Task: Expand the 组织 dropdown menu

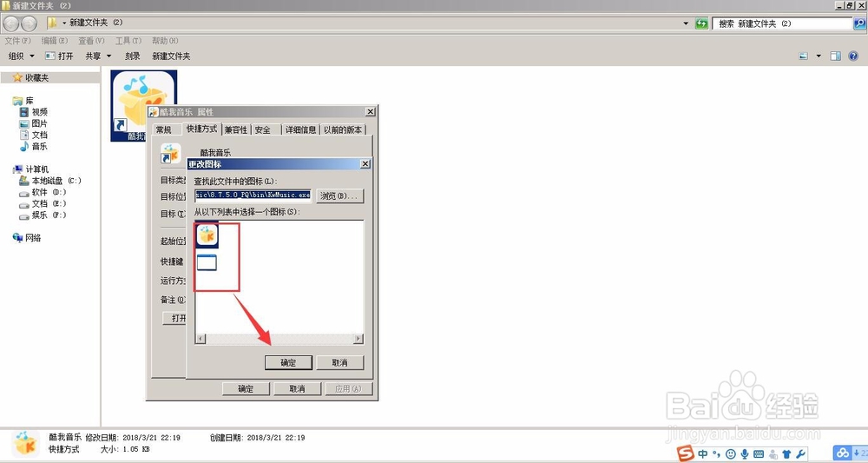Action: 21,56
